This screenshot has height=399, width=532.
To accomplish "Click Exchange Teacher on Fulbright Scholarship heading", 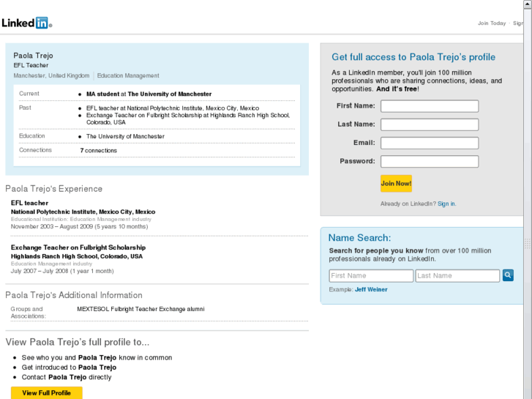I will 78,247.
